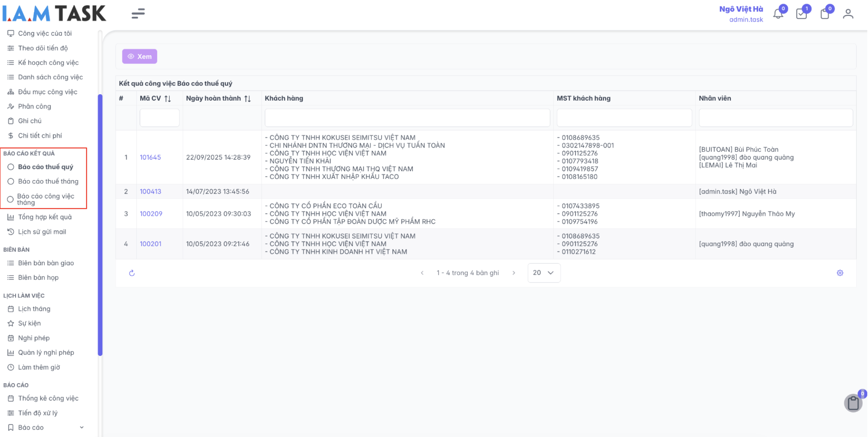868x437 pixels.
Task: Open the page size dropdown showing 20
Action: pos(544,273)
